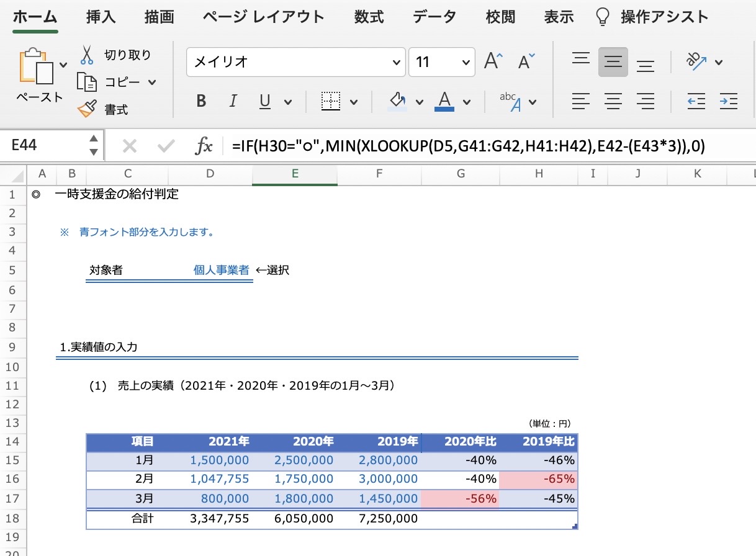
Task: Toggle italic formatting
Action: [233, 101]
